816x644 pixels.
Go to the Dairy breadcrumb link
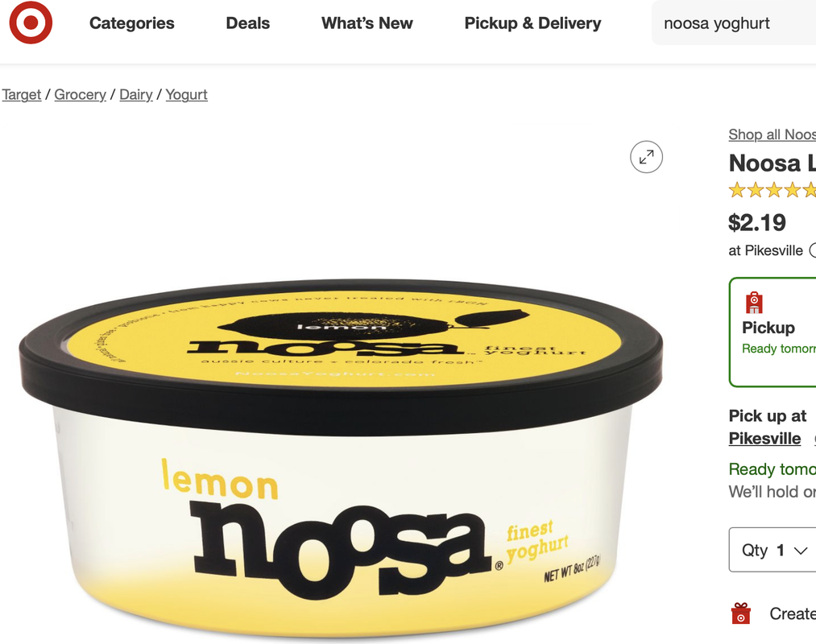(x=136, y=95)
